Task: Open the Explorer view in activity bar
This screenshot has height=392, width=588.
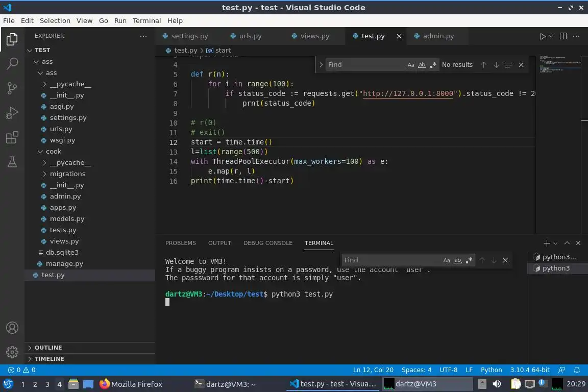Action: click(12, 39)
